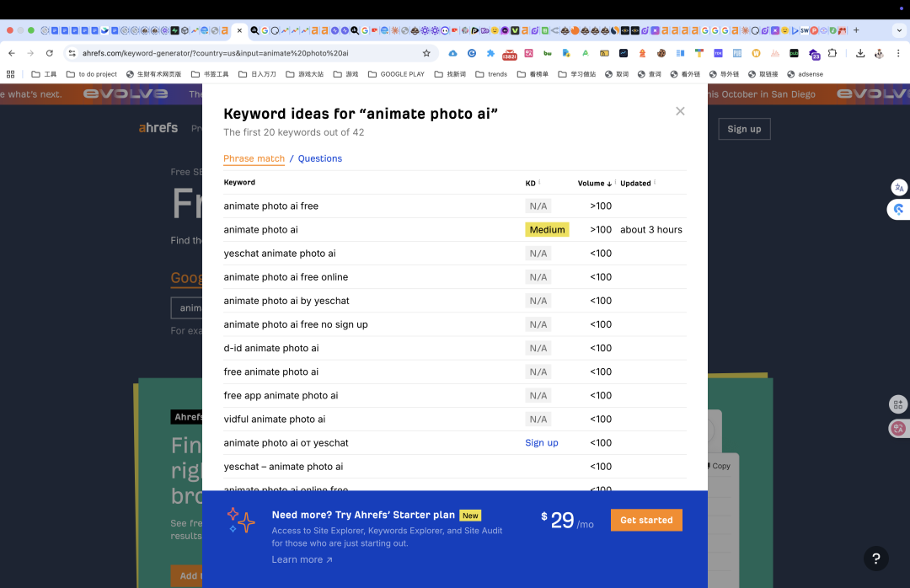Click the Medium difficulty badge
Image resolution: width=910 pixels, height=588 pixels.
click(547, 230)
